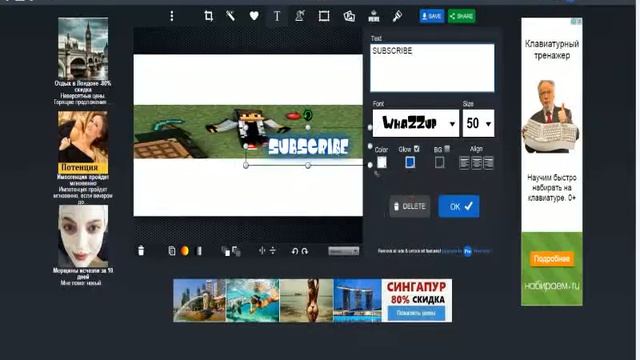Pick the blue Glow color swatch

pyautogui.click(x=410, y=162)
